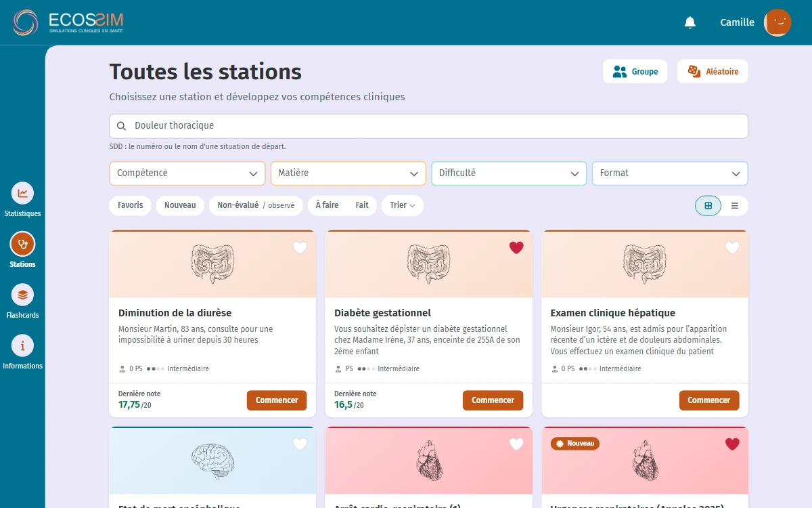Expand the Trier sort menu
The width and height of the screenshot is (812, 508).
[403, 206]
